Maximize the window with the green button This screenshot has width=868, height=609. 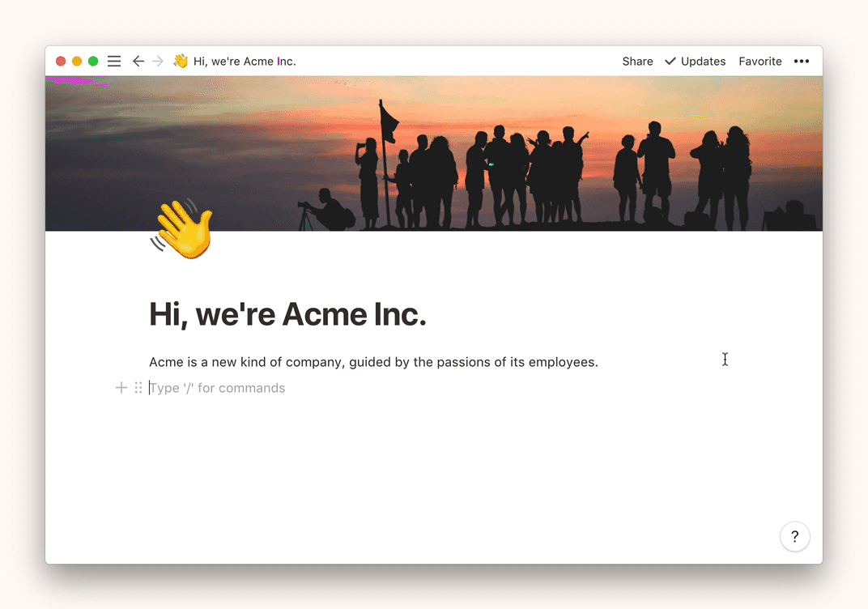pyautogui.click(x=93, y=62)
